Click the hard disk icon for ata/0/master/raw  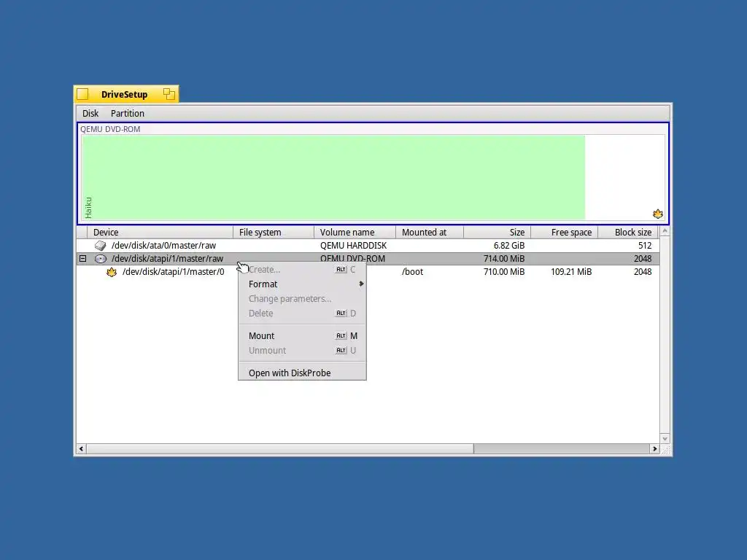[x=100, y=246]
